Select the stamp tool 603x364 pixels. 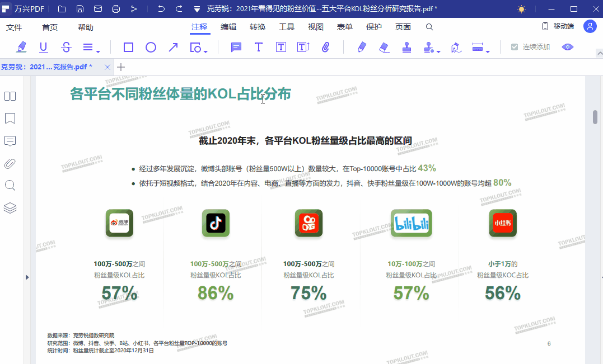coord(406,47)
